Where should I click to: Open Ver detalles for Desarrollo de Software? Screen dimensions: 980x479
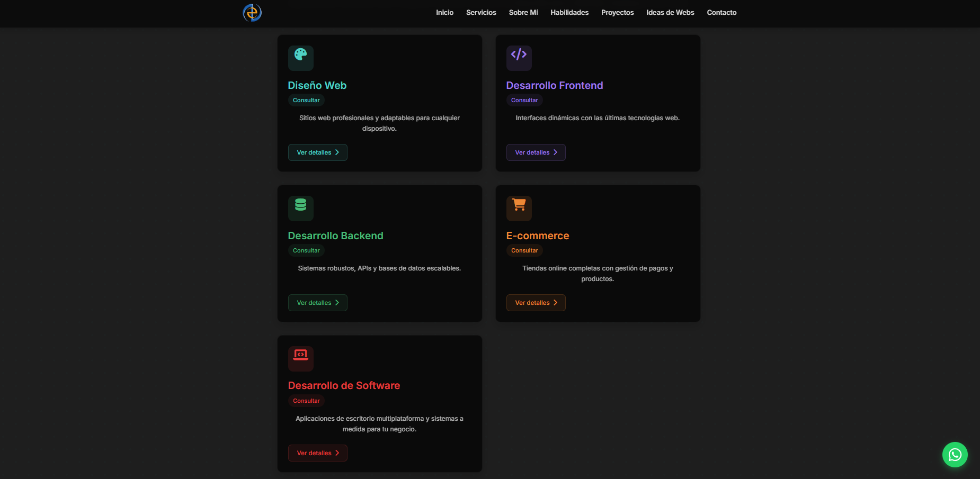click(x=318, y=453)
